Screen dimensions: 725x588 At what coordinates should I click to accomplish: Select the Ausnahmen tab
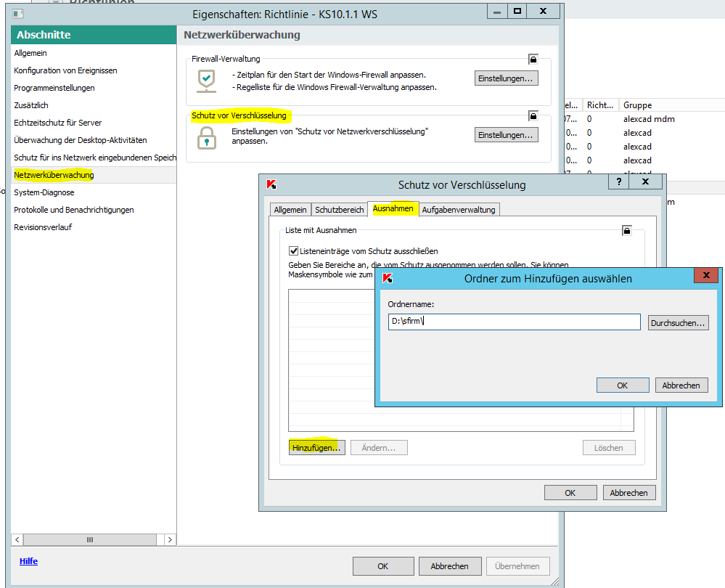pos(393,208)
